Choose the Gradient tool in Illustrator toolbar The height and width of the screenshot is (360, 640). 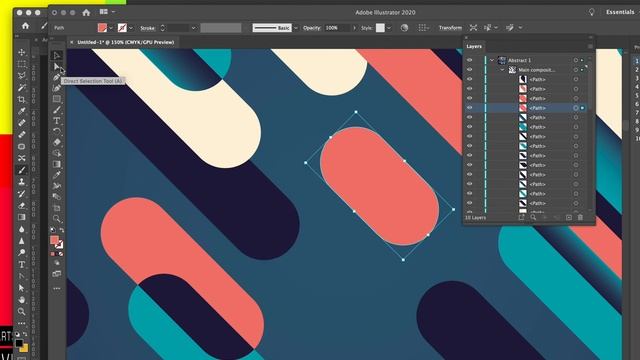57,164
